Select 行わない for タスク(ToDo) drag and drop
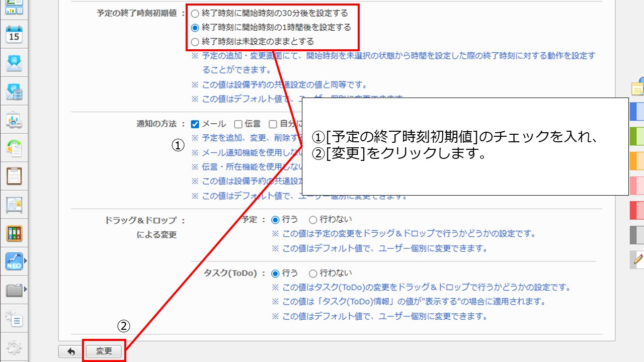 click(x=313, y=274)
